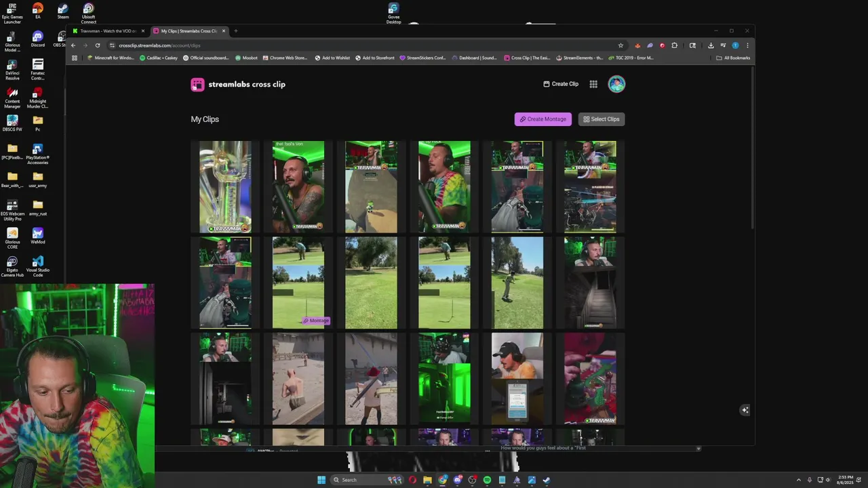Click the floating sparkle button at page right
Screen dimensions: 868x488
click(745, 410)
